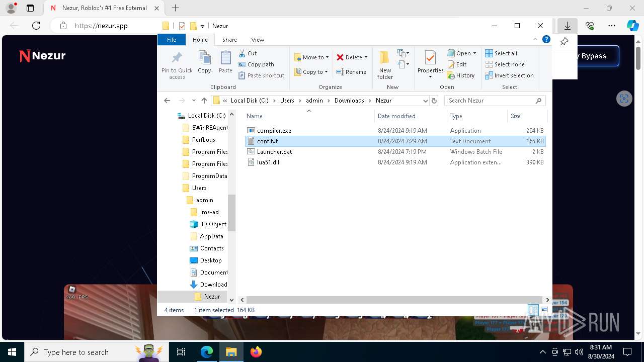Screen dimensions: 644x362
Task: Click Cut in Clipboard group
Action: pyautogui.click(x=248, y=53)
